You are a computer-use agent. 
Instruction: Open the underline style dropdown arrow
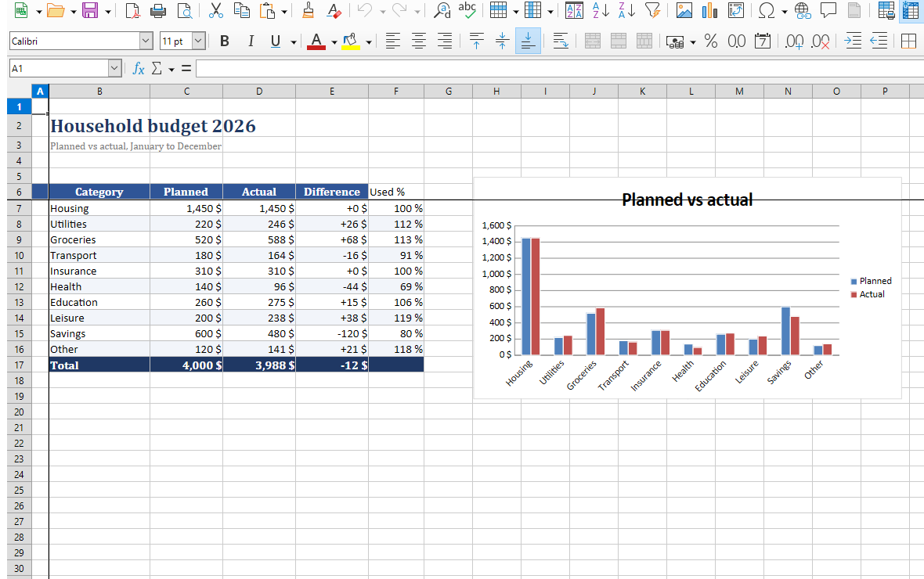[x=293, y=42]
